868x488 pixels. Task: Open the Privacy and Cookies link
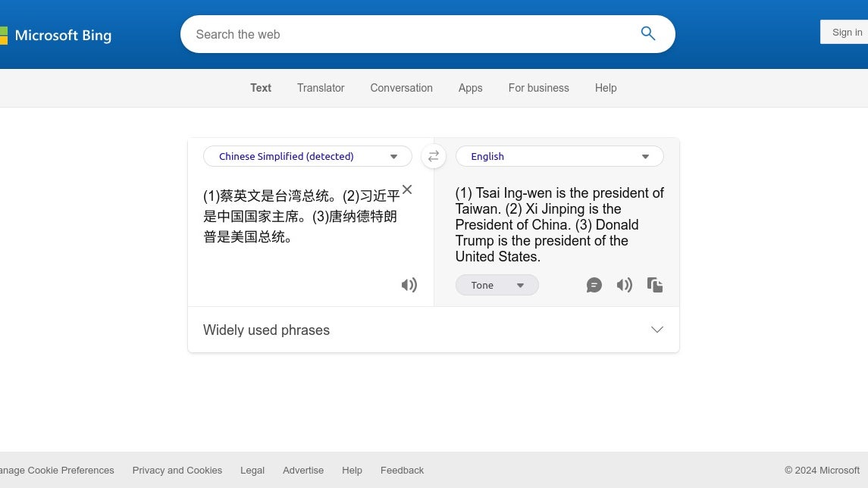click(x=177, y=470)
